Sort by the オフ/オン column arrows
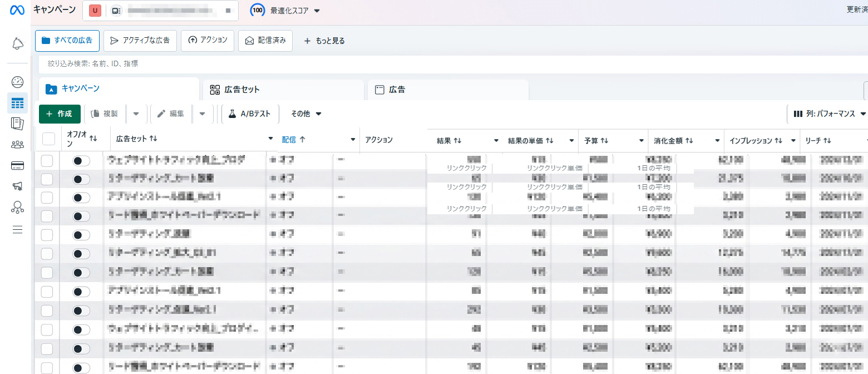The width and height of the screenshot is (868, 374). 93,138
